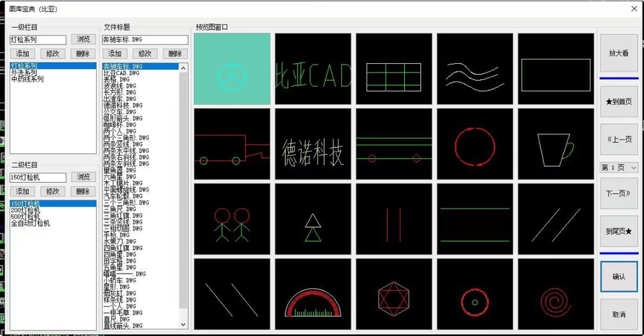Select the two right-slanting lines thumbnail
Viewport: 644px width, 336px height.
click(x=556, y=219)
